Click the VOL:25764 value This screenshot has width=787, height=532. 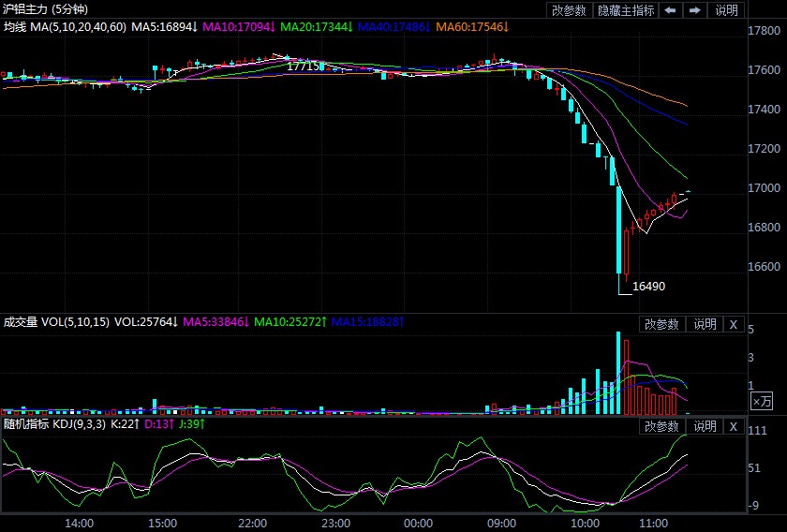click(146, 321)
